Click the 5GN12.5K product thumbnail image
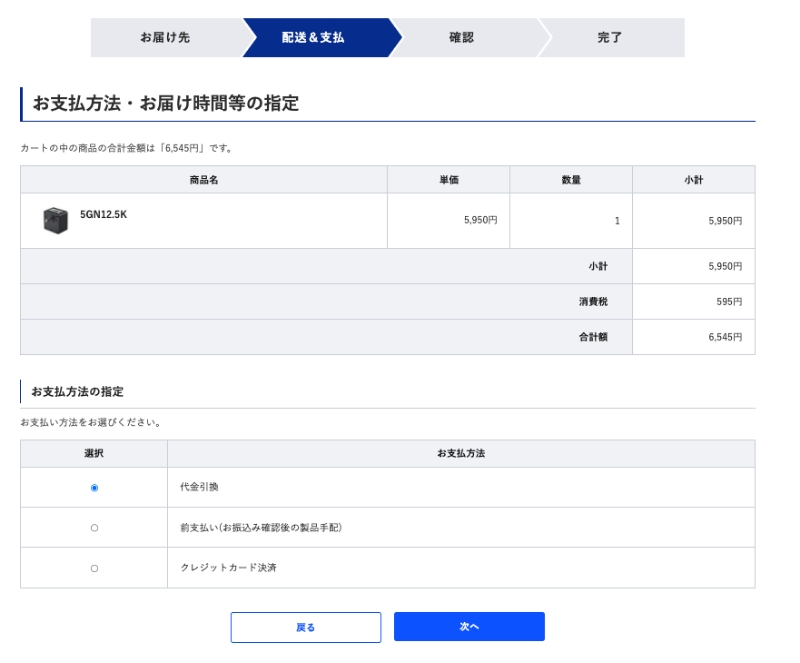 pyautogui.click(x=57, y=217)
